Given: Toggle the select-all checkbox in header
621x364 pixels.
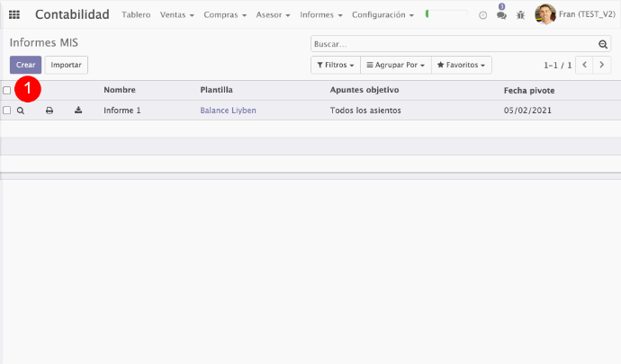Looking at the screenshot, I should coord(7,91).
